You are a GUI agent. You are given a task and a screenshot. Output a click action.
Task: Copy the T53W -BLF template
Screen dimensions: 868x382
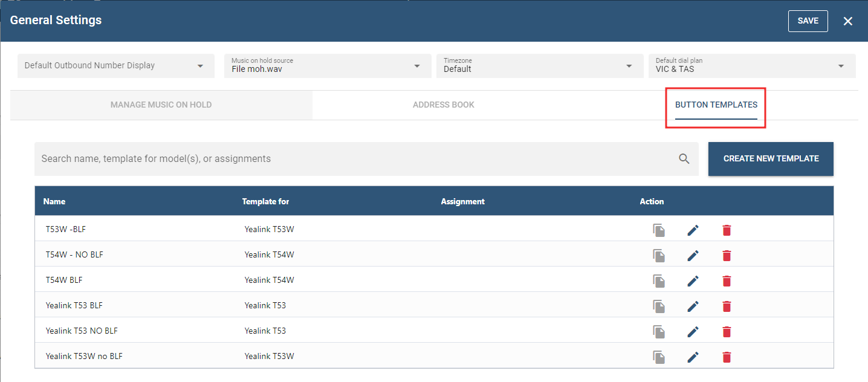pos(659,230)
